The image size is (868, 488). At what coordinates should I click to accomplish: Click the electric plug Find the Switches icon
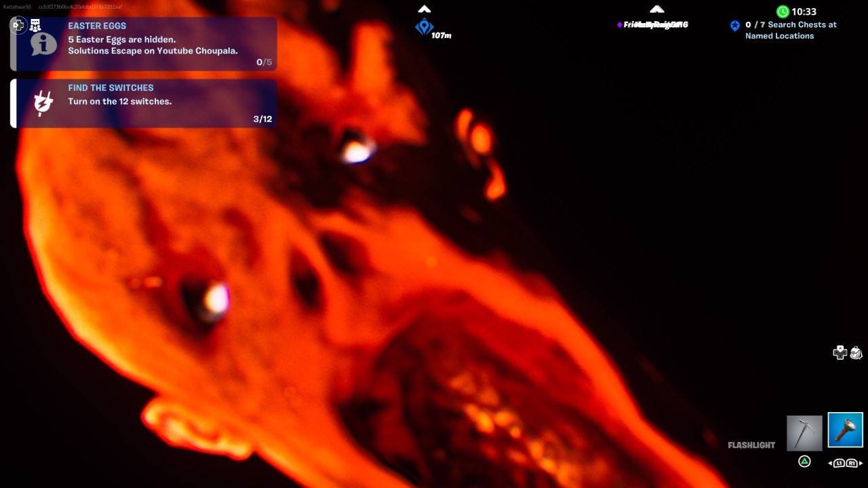(43, 103)
